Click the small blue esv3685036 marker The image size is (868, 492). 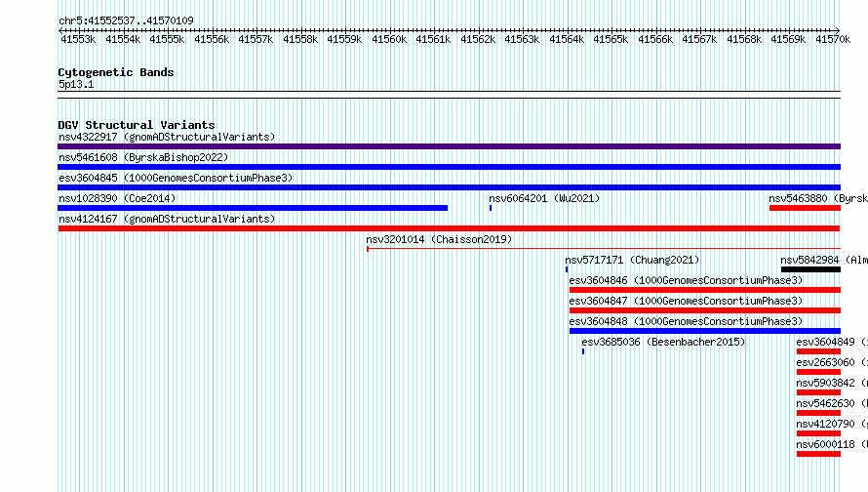pos(583,351)
